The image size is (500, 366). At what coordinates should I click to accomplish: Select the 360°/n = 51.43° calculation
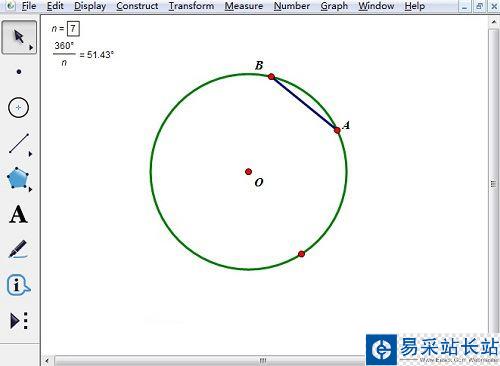click(x=83, y=54)
